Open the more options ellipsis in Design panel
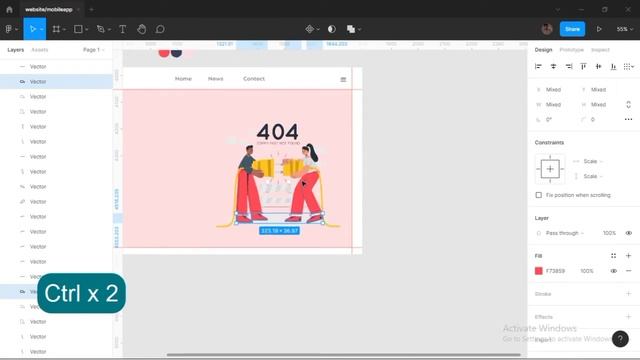Screen dimensions: 640x360 628,119
